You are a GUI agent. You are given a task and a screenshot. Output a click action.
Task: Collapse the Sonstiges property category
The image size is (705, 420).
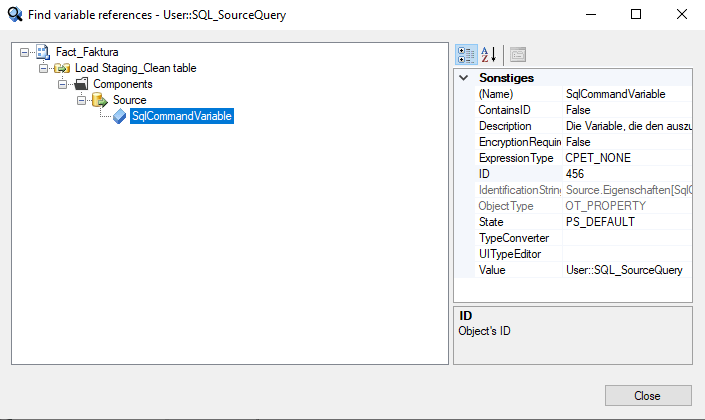tap(463, 78)
